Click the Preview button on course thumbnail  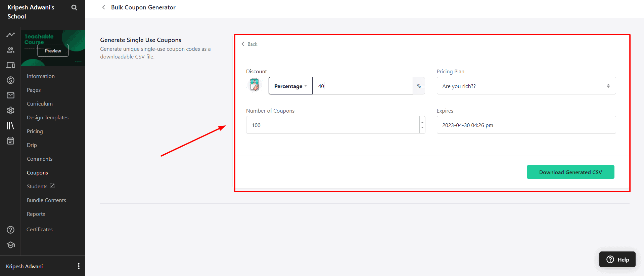pos(53,51)
